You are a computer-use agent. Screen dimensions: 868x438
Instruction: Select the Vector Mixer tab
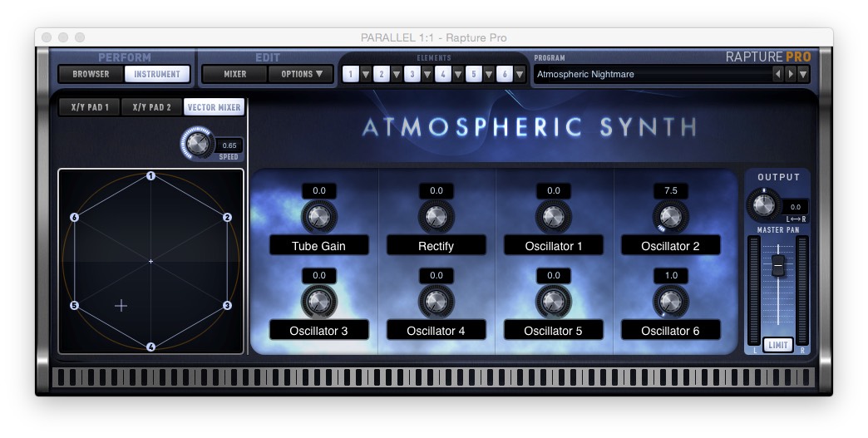pos(215,107)
